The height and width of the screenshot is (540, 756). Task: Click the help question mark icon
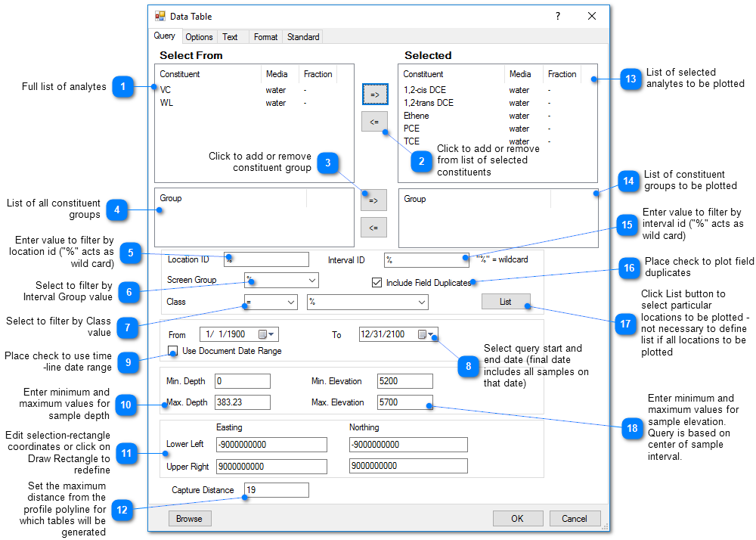point(557,16)
